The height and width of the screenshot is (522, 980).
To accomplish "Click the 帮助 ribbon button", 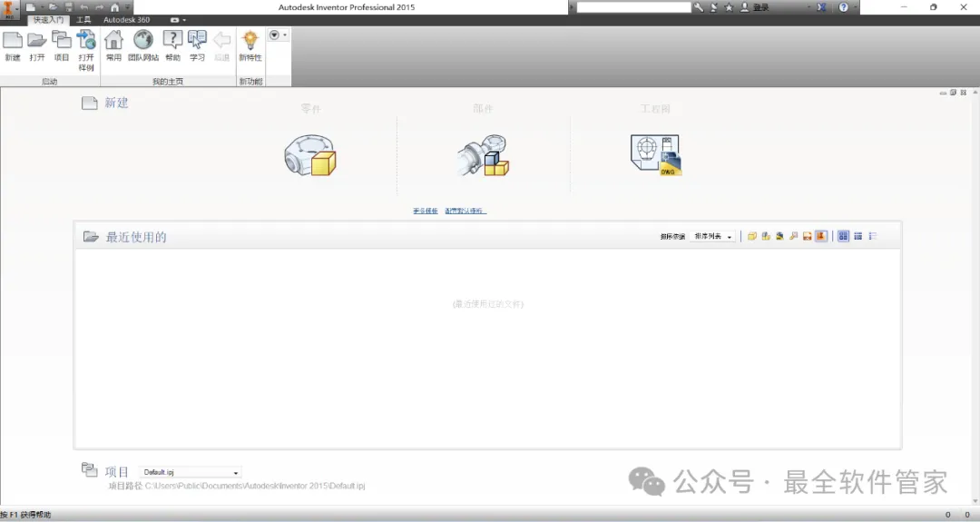I will pyautogui.click(x=172, y=46).
